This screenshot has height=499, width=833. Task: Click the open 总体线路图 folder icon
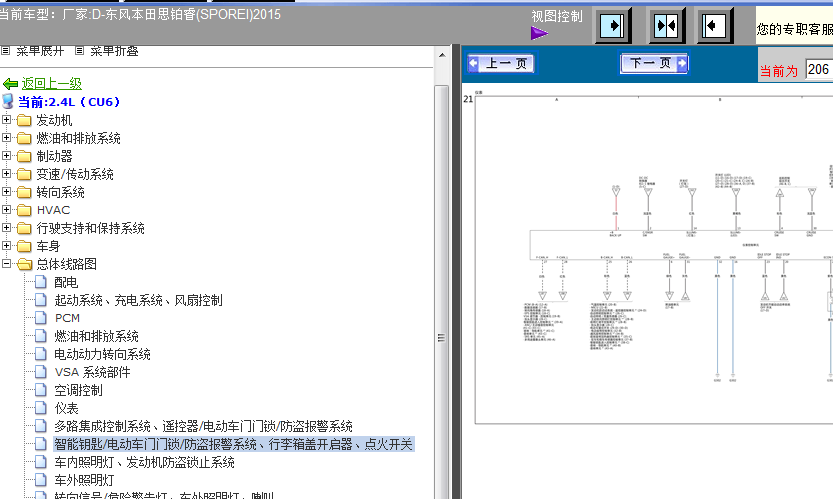click(24, 264)
